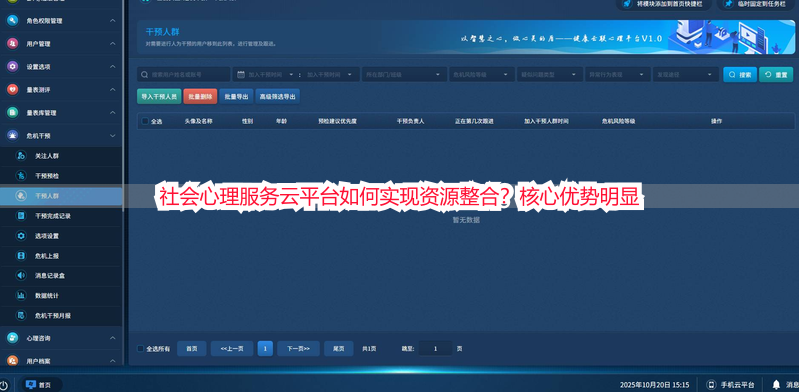The height and width of the screenshot is (392, 799).
Task: Click the 危机干预 alarm icon
Action: click(13, 136)
